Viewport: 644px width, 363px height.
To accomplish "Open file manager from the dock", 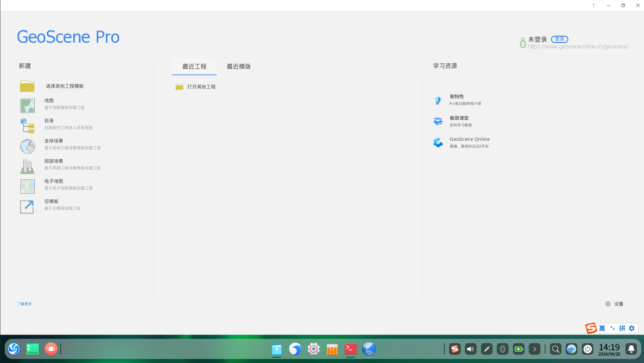I will (277, 350).
